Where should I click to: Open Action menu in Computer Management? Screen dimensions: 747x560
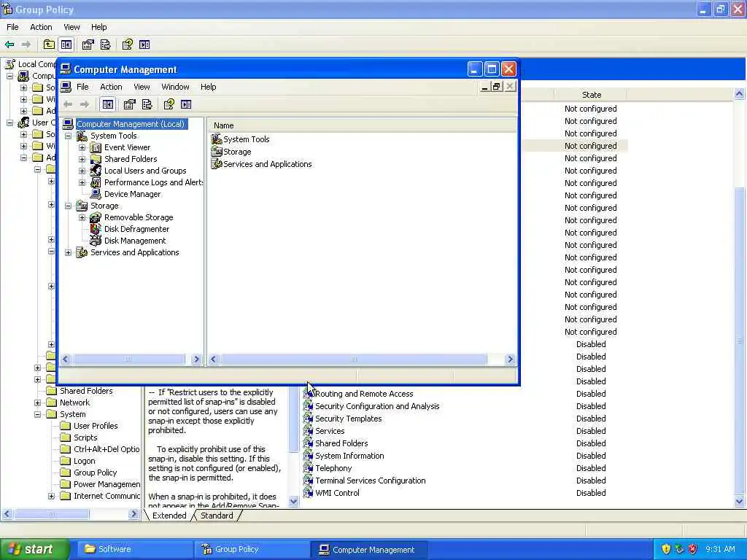[111, 87]
